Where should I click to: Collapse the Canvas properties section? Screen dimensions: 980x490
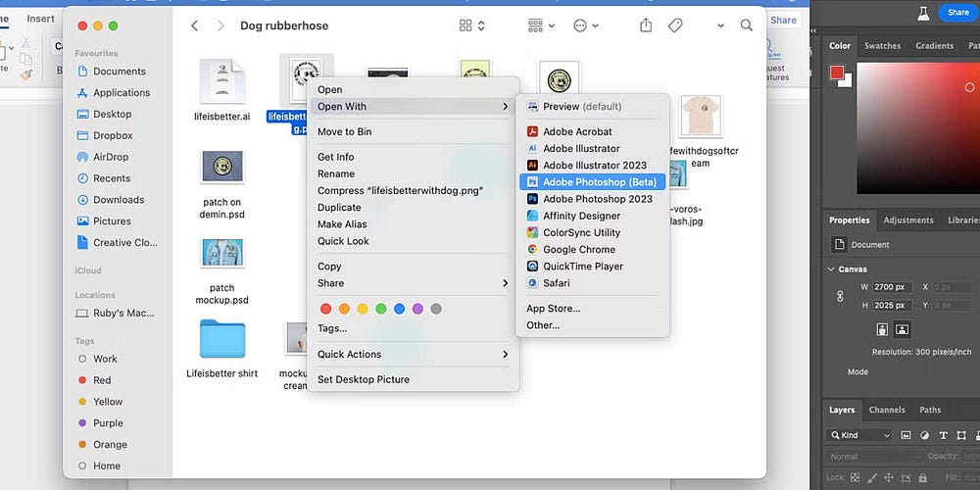click(831, 269)
